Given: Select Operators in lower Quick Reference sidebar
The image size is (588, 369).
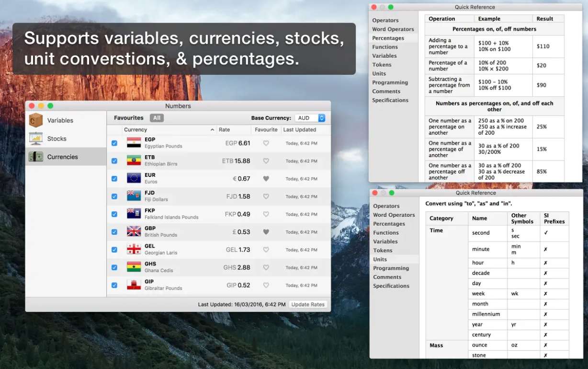Looking at the screenshot, I should [x=386, y=206].
